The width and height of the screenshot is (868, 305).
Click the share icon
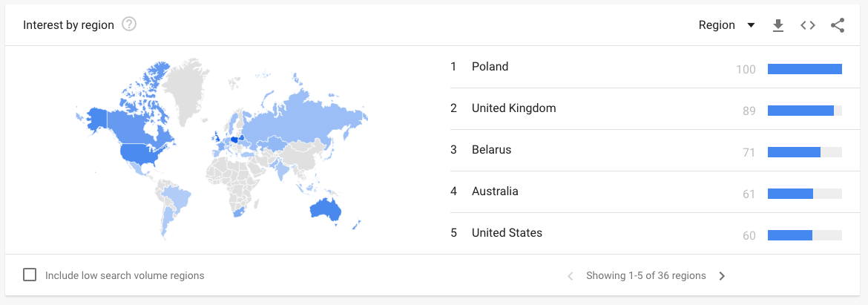pos(838,25)
